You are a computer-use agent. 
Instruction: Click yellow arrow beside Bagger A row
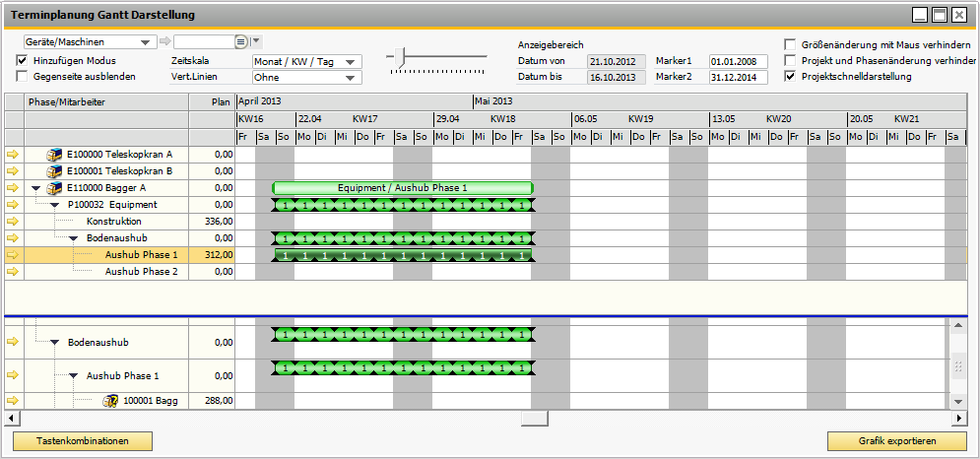14,187
